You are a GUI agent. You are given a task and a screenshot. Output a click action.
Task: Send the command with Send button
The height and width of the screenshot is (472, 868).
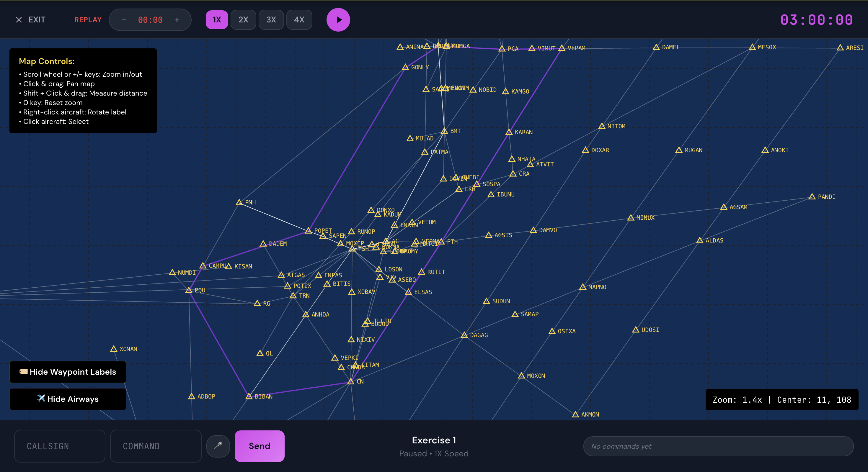(260, 446)
